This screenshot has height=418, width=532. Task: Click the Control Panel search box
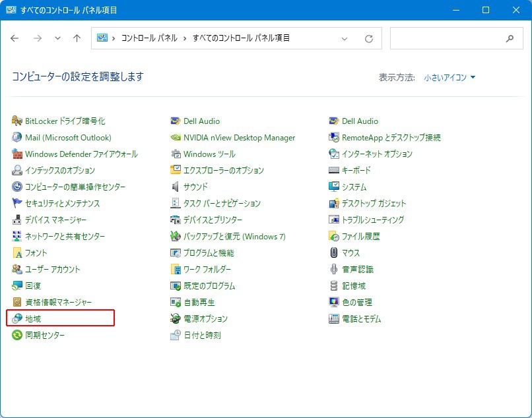(446, 38)
